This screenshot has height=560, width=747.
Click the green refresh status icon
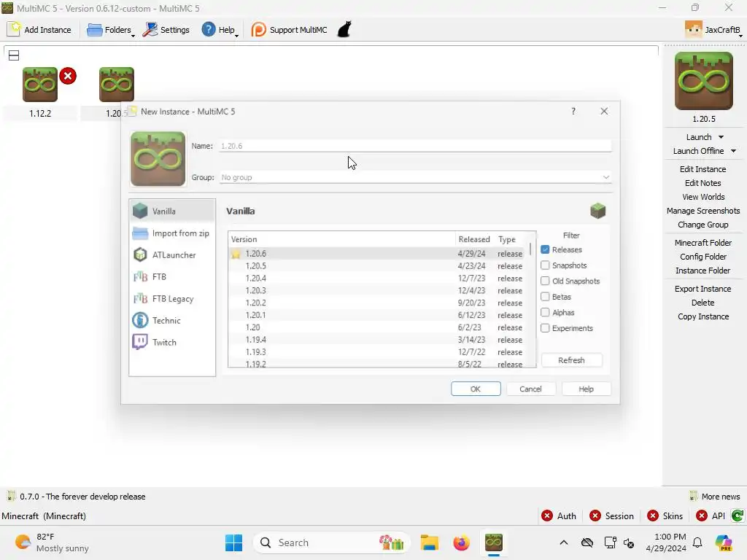click(x=737, y=516)
